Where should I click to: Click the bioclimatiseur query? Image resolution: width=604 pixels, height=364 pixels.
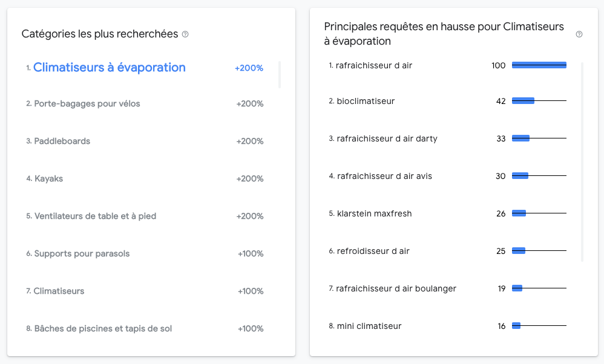(366, 101)
